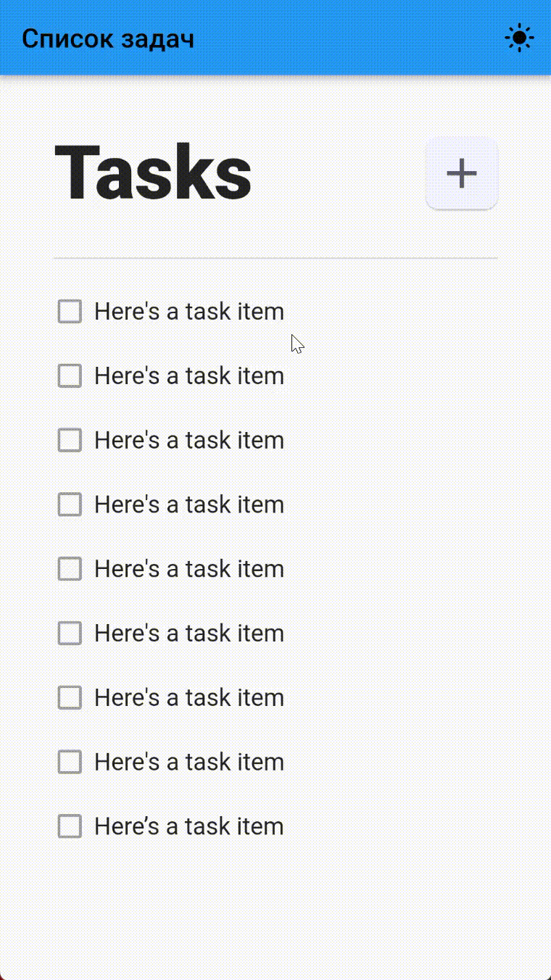Click the first task's text label
This screenshot has height=980, width=551.
[x=188, y=311]
